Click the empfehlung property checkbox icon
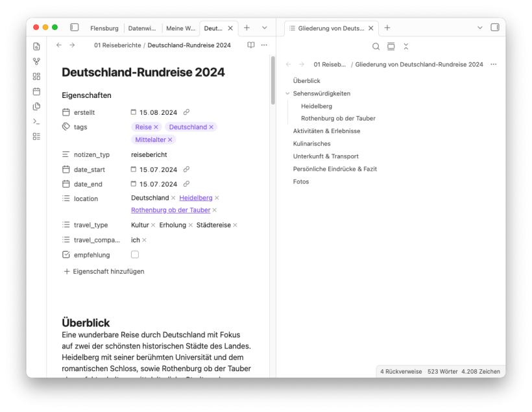Screen dimensions: 532x412 (x=66, y=254)
